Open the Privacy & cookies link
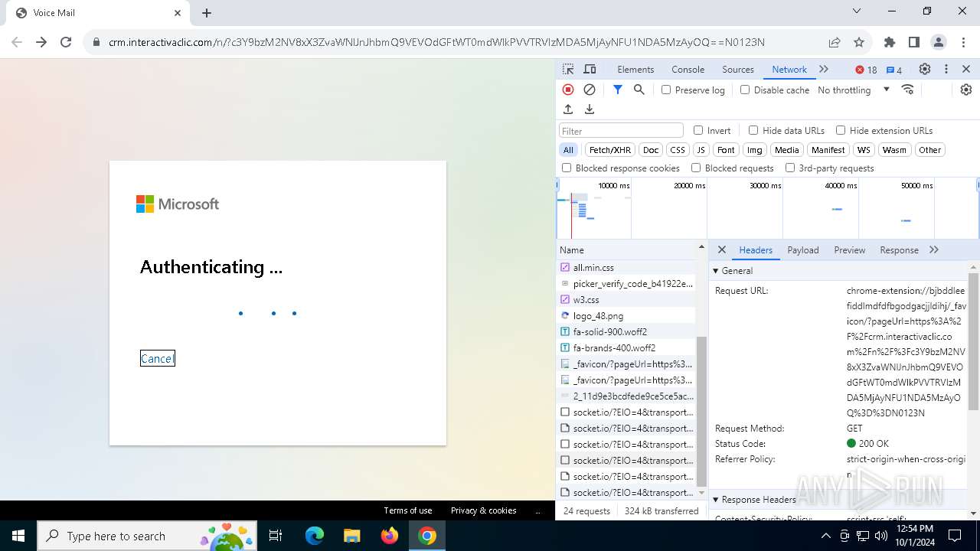The width and height of the screenshot is (980, 551). click(483, 510)
